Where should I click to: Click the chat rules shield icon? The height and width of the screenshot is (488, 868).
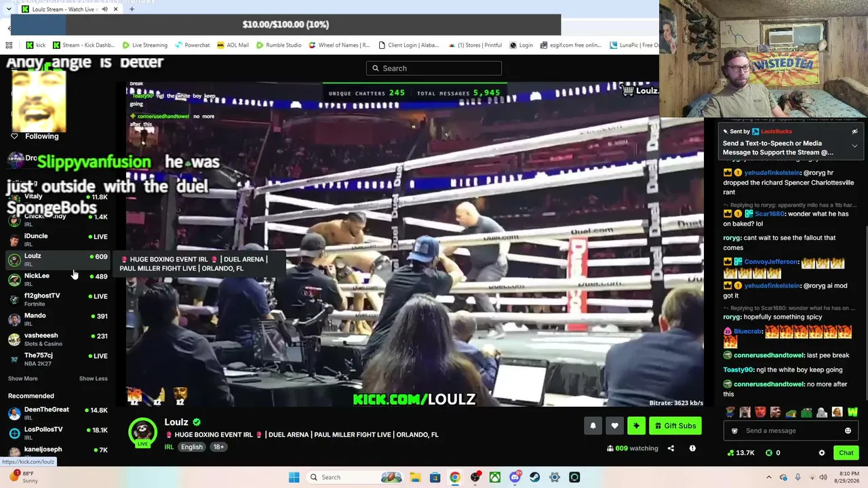[734, 430]
